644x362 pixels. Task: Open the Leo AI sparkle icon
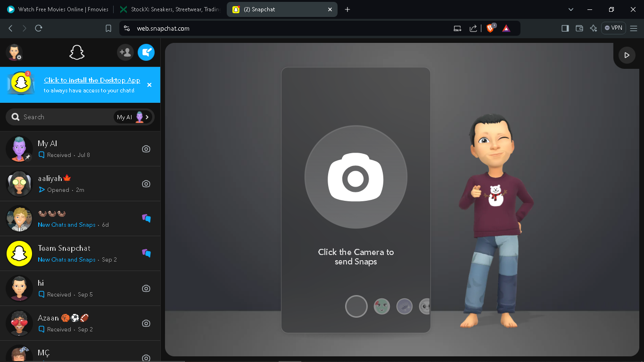point(594,28)
